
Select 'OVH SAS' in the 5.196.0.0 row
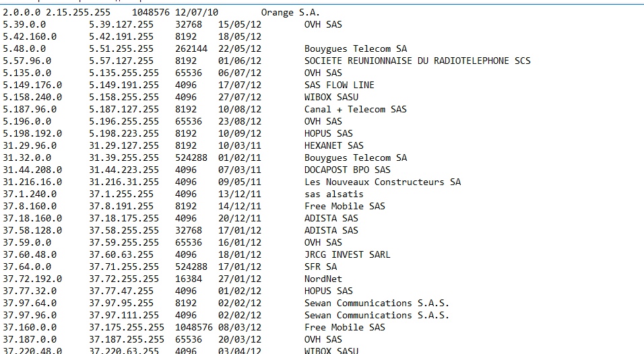[323, 121]
